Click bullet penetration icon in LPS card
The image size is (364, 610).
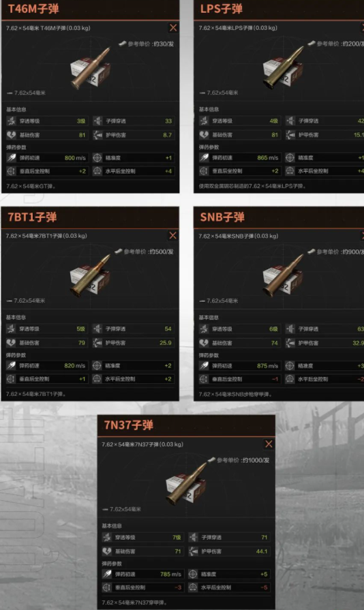click(x=290, y=121)
